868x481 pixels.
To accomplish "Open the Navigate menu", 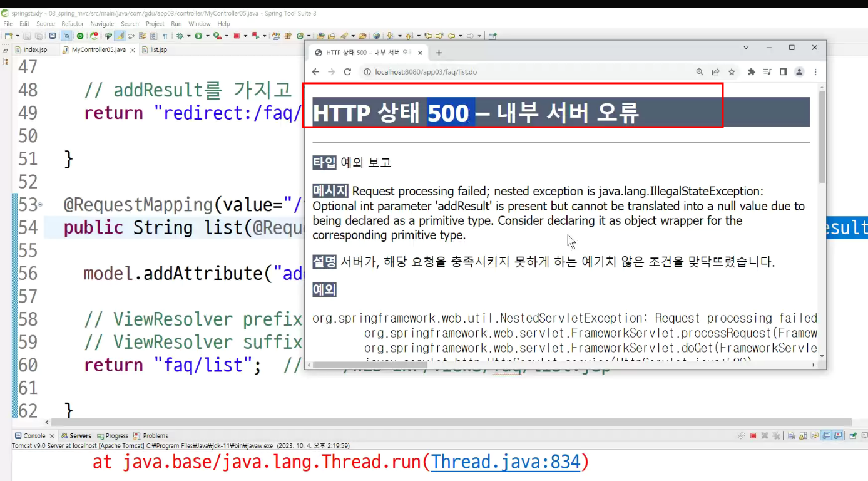I will [102, 24].
